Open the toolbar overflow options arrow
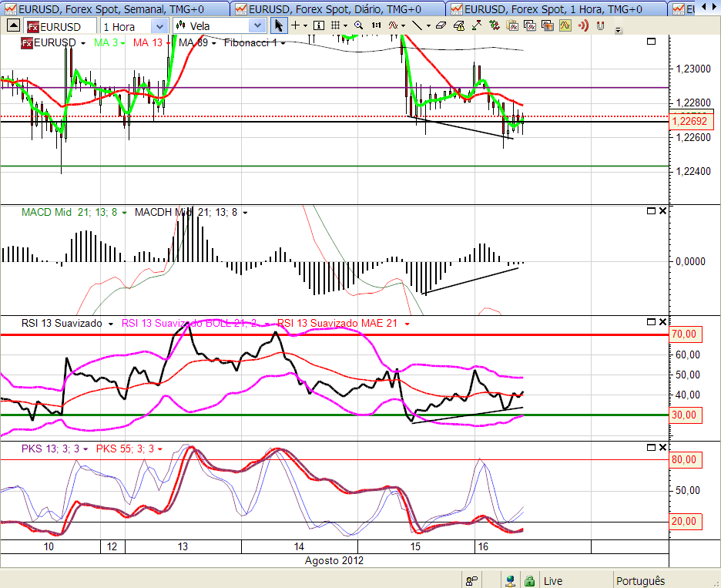 coord(619,30)
